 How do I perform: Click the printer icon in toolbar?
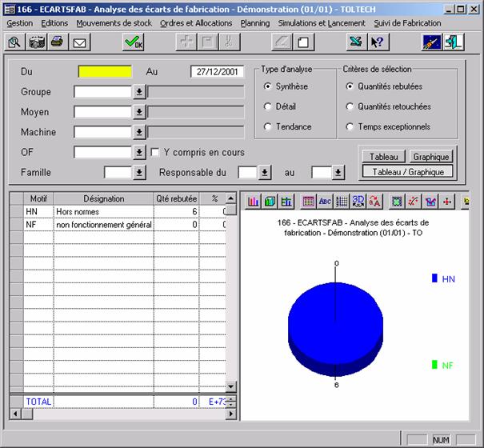(58, 42)
